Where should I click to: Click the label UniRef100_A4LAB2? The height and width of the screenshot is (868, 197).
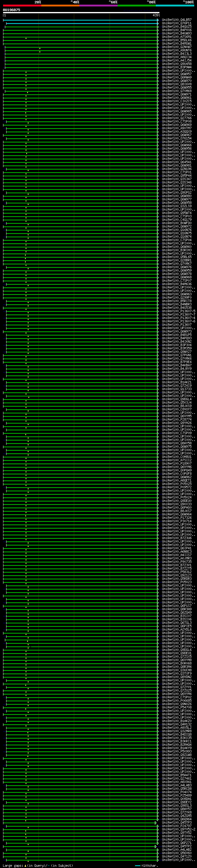(177, 850)
